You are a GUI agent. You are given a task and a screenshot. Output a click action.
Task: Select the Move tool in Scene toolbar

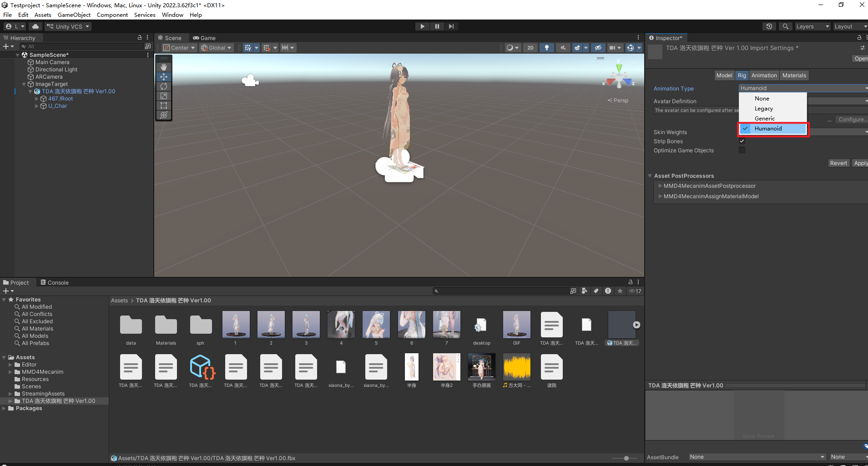[x=164, y=77]
